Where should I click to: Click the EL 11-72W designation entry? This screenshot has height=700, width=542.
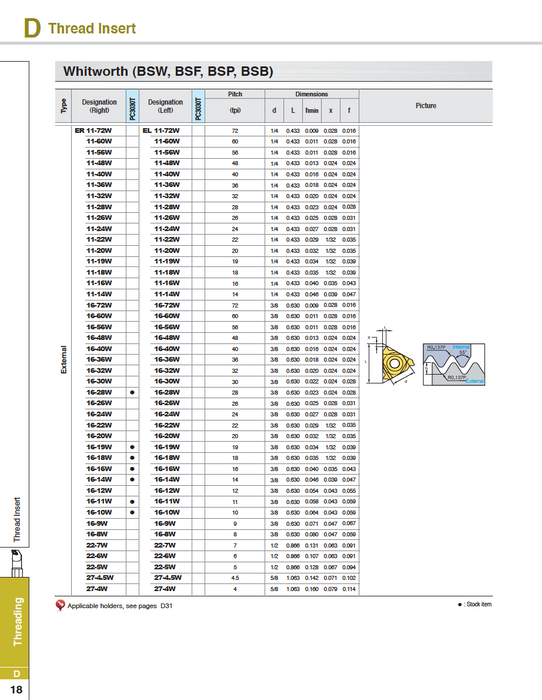161,130
